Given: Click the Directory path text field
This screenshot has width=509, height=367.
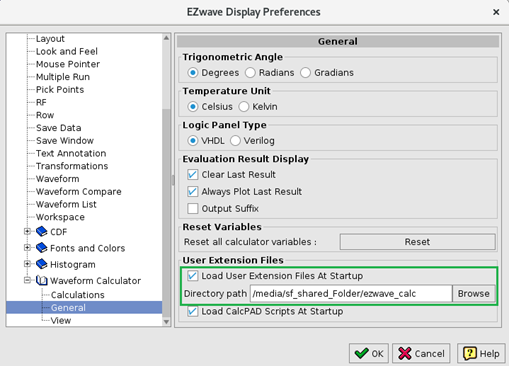Looking at the screenshot, I should pyautogui.click(x=351, y=294).
